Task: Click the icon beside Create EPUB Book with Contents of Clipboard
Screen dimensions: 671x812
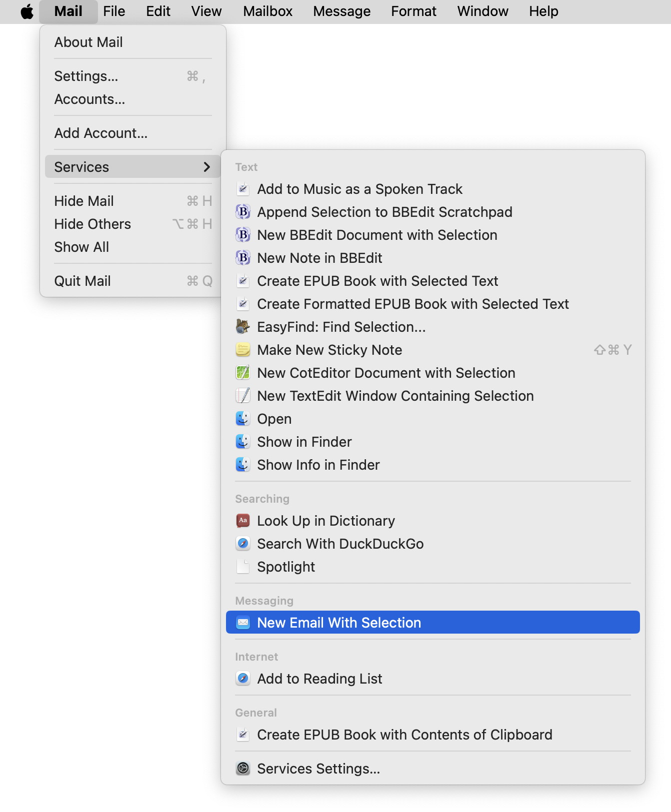Action: coord(243,735)
